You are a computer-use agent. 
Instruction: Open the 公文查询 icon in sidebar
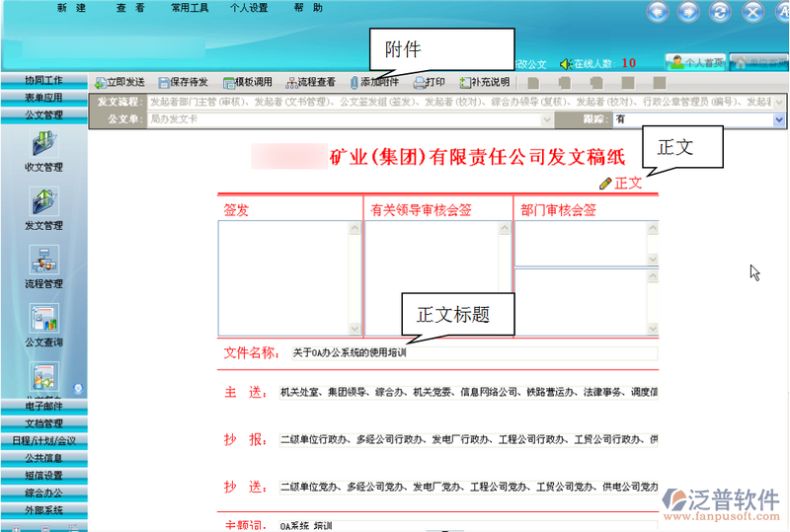44,318
